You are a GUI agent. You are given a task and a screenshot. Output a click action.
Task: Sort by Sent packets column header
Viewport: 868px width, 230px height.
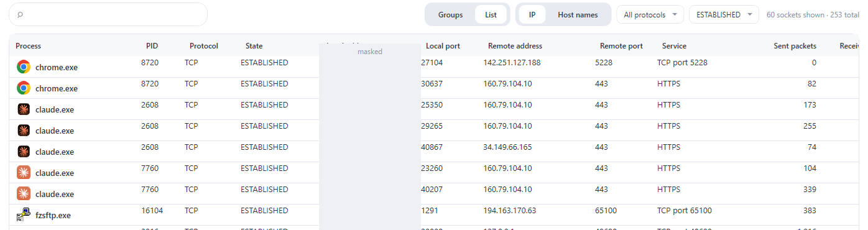[795, 46]
